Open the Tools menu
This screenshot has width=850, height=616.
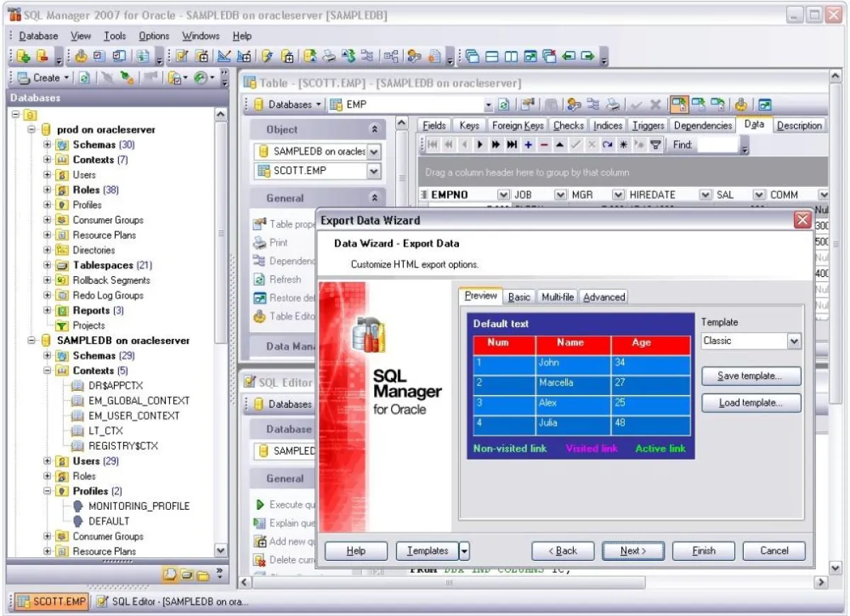(x=115, y=36)
